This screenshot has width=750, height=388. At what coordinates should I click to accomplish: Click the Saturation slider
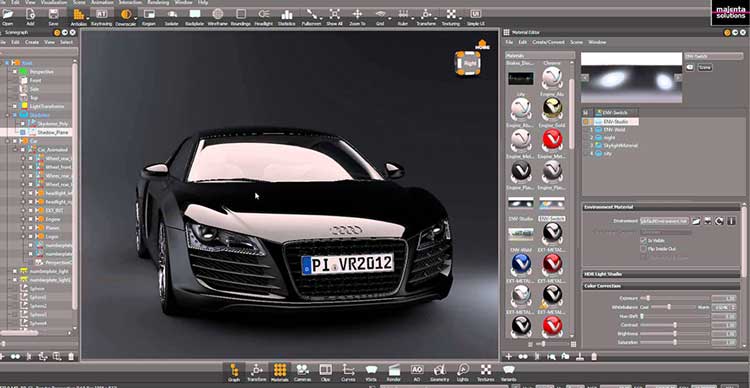pos(675,343)
